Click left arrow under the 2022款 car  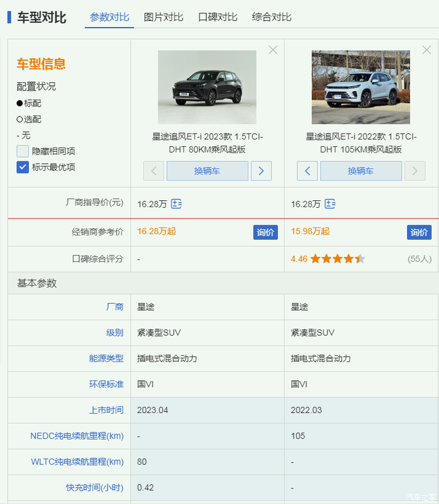click(307, 171)
